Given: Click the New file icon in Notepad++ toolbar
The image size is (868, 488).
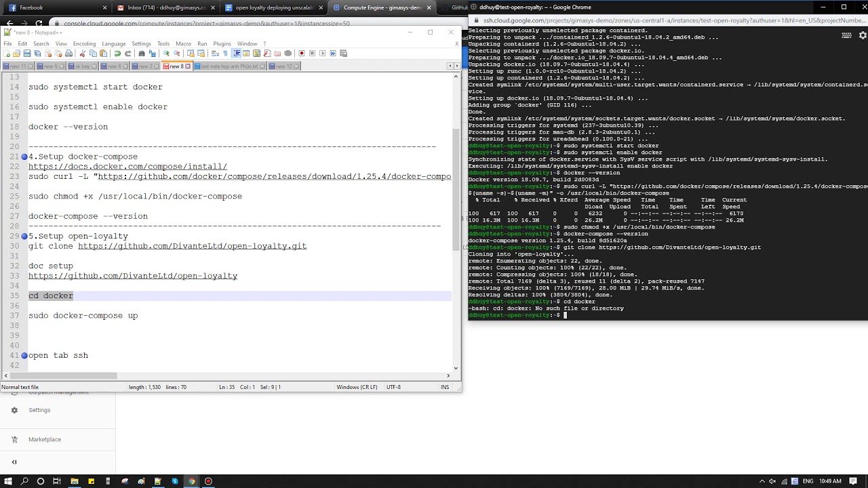Looking at the screenshot, I should coord(7,54).
